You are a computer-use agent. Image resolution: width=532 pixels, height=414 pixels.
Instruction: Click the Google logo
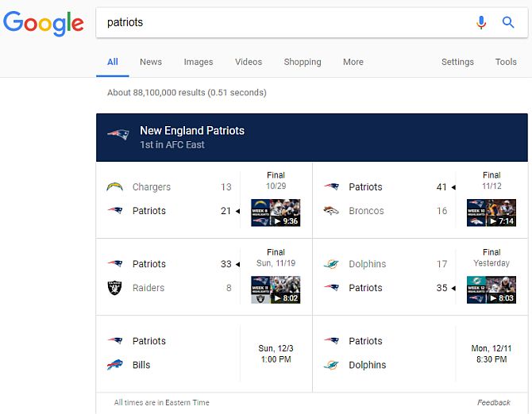click(43, 23)
